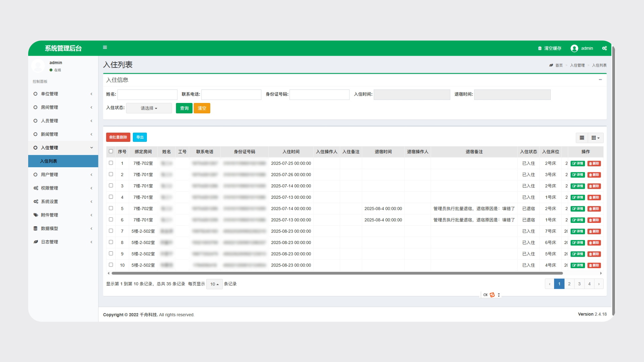Open the per-page 10 records dropdown
The height and width of the screenshot is (362, 644).
(x=214, y=284)
